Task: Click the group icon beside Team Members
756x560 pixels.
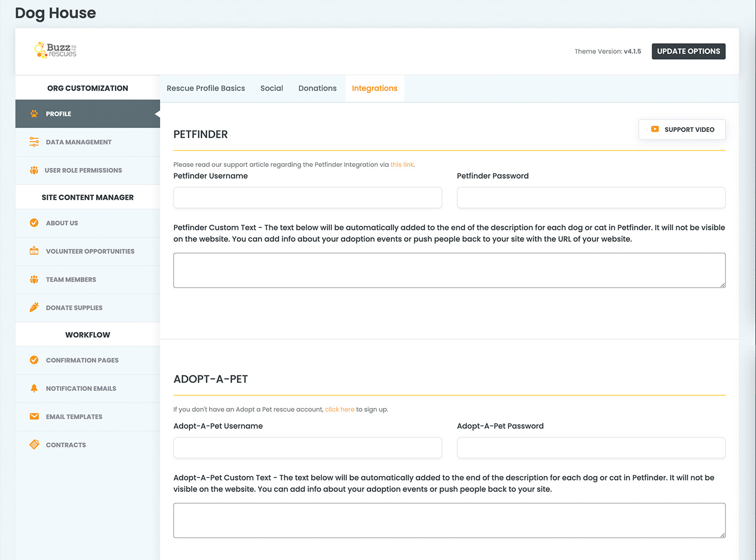Action: point(34,279)
